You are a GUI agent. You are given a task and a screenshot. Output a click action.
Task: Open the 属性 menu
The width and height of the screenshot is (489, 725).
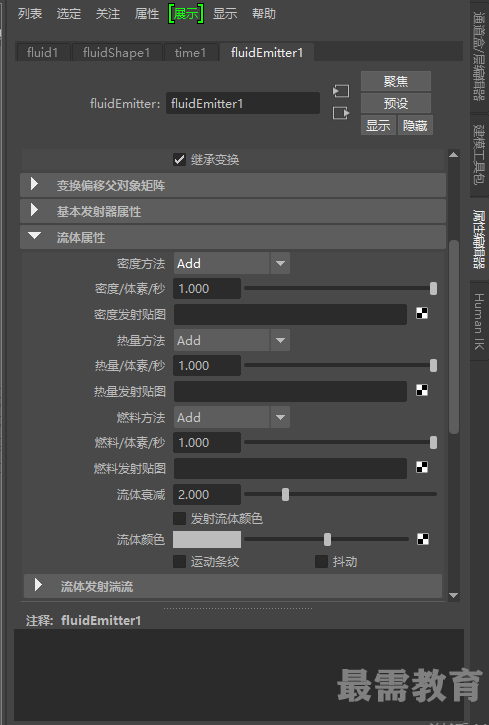[147, 14]
